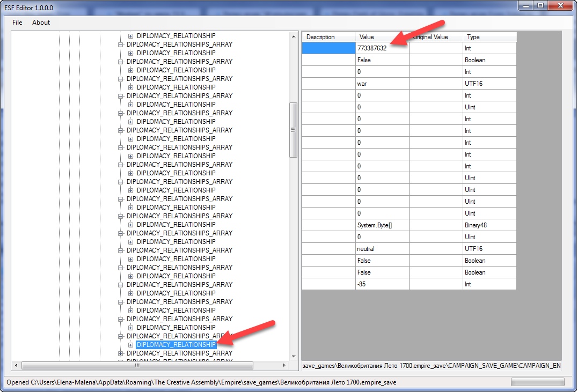Viewport: 577px width, 392px height.
Task: Click the tree's horizontal scrollbar left arrow
Action: point(16,366)
